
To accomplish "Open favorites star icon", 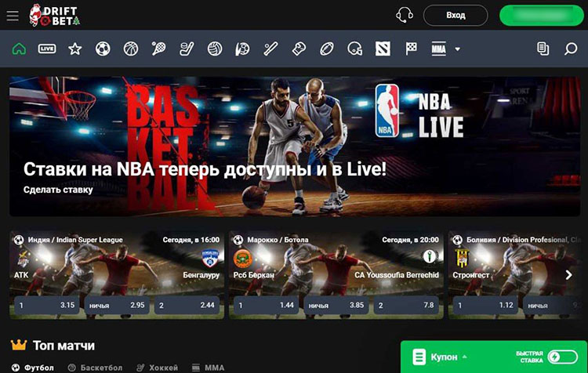I will pos(75,49).
